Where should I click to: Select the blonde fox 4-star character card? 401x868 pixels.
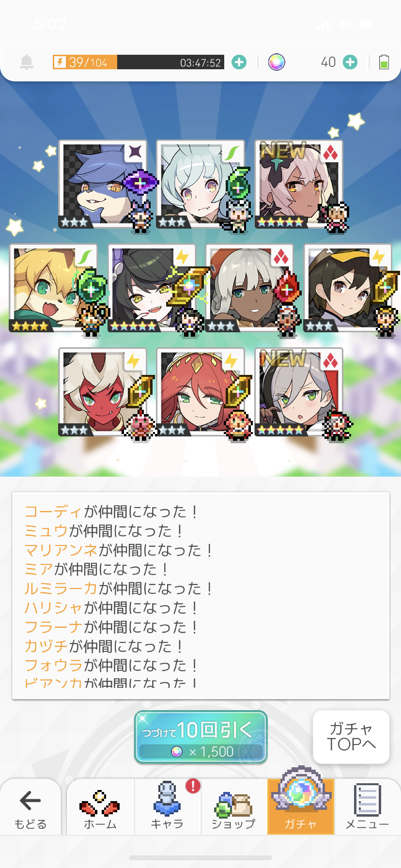pos(53,288)
